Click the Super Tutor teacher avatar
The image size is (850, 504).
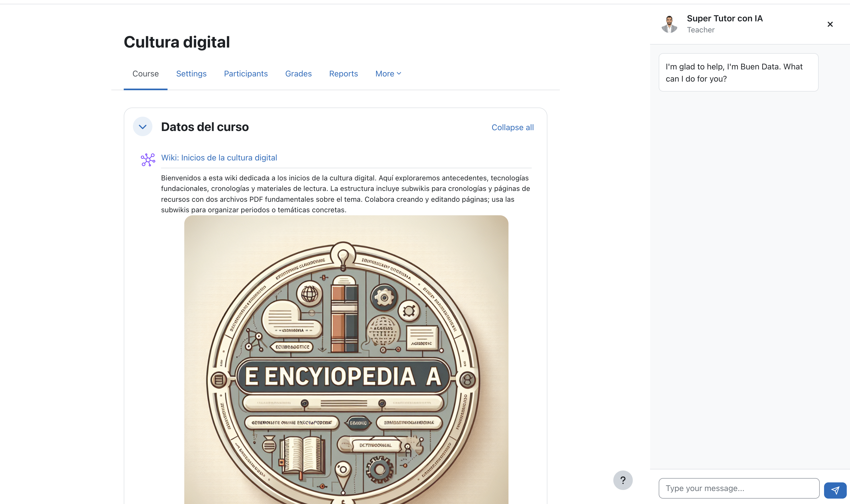click(669, 24)
